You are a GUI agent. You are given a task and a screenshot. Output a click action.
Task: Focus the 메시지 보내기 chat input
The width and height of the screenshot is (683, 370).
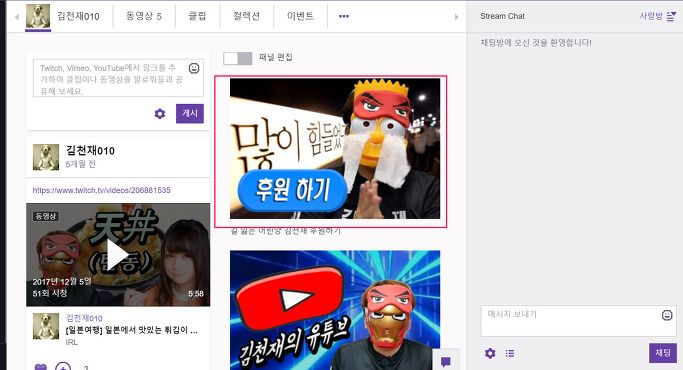571,321
